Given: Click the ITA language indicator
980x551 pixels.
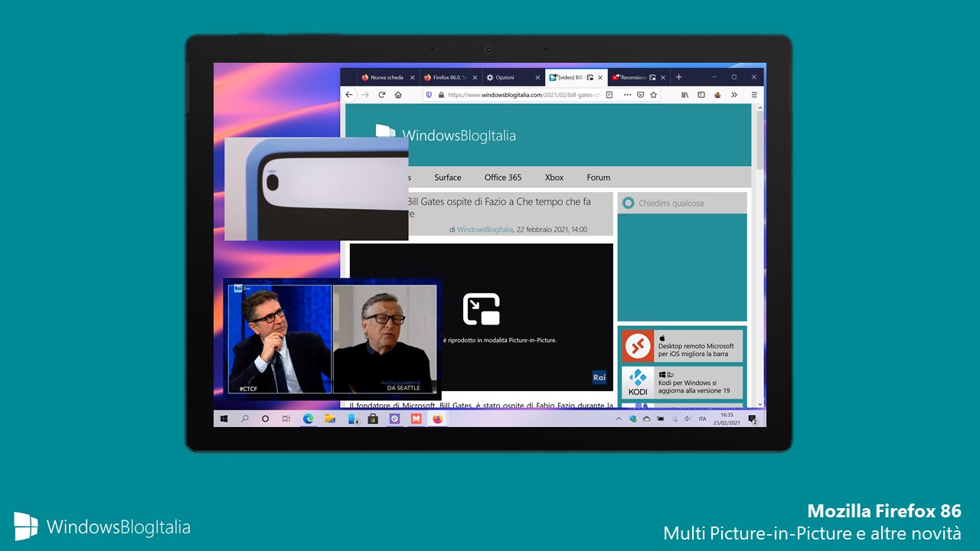Looking at the screenshot, I should pyautogui.click(x=703, y=419).
